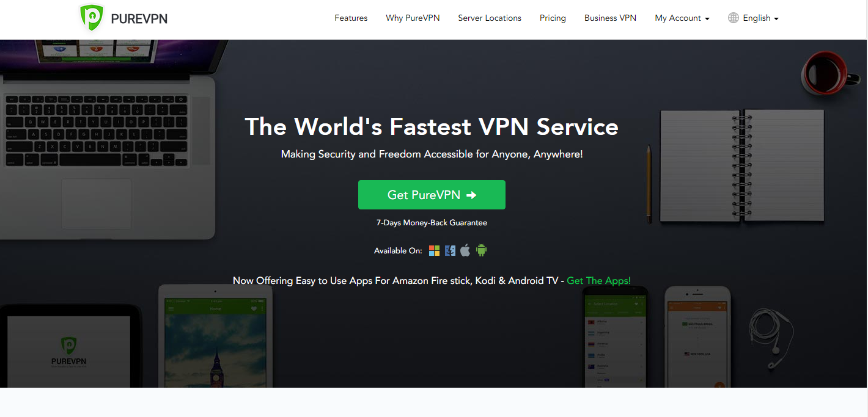Click the Available On: label

[x=398, y=251]
